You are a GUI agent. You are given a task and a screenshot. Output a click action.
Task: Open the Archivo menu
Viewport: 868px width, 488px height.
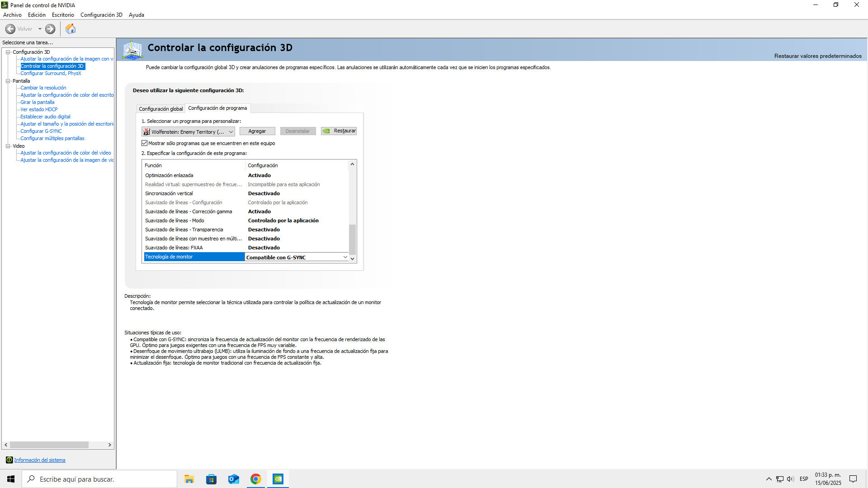click(12, 15)
